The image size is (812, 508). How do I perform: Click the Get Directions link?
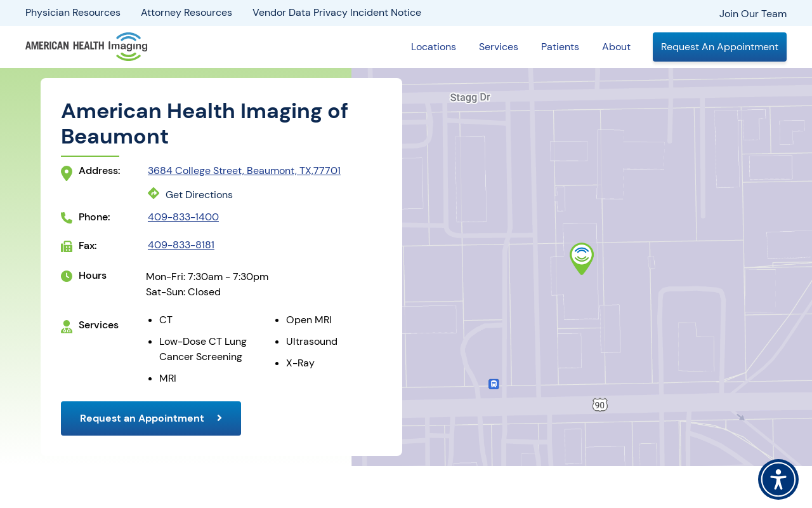pos(199,195)
